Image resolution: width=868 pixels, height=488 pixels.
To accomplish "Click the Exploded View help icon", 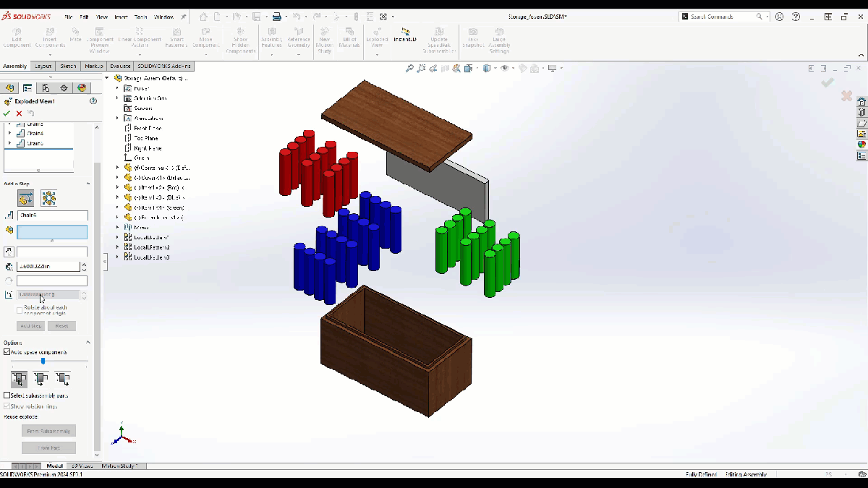I will (93, 101).
